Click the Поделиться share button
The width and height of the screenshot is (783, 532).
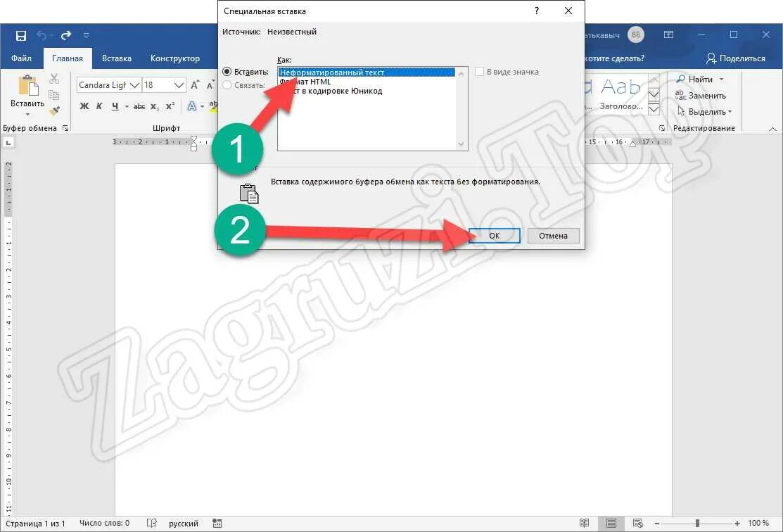click(736, 58)
